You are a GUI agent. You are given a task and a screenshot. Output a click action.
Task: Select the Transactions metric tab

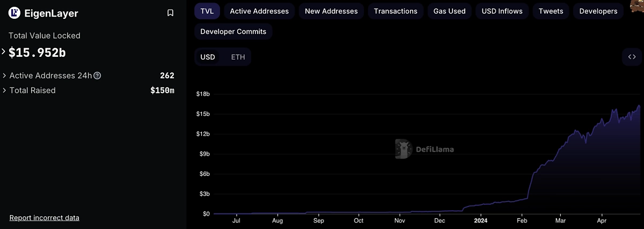(x=396, y=11)
